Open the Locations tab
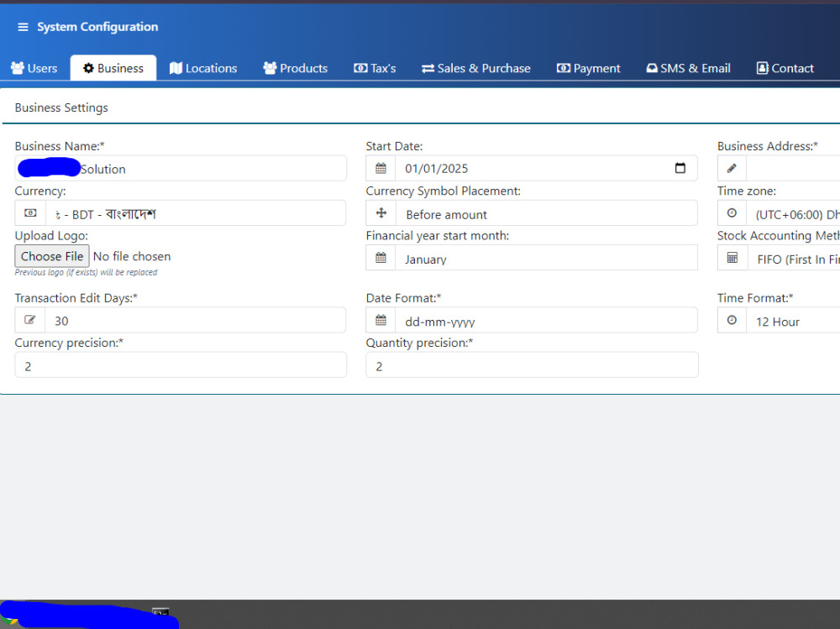 (203, 68)
